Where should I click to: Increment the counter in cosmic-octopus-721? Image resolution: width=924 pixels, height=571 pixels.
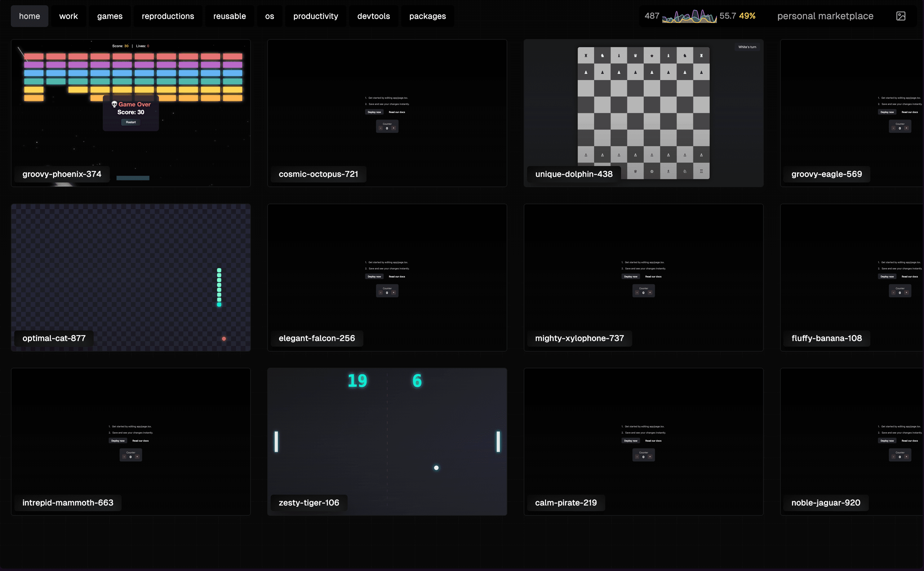point(393,128)
